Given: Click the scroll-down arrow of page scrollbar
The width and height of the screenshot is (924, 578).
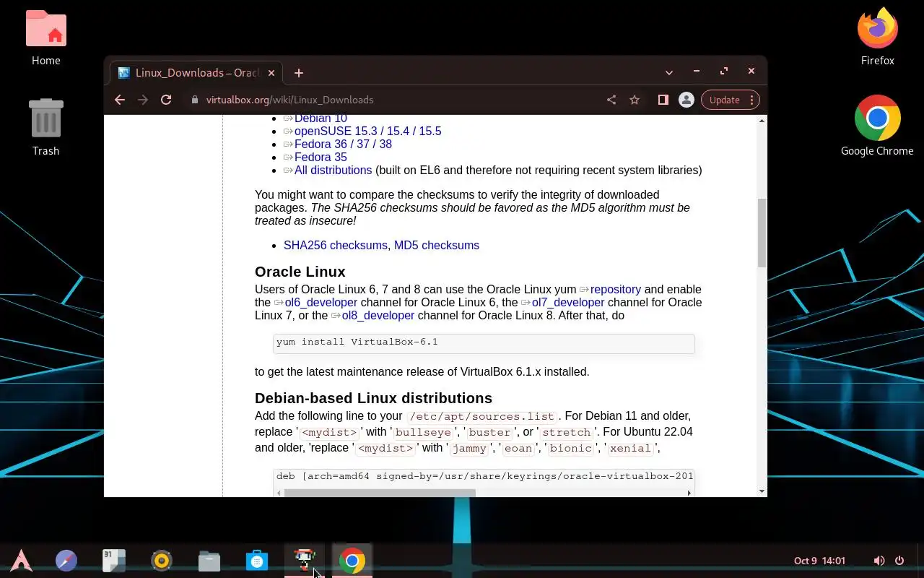Looking at the screenshot, I should point(762,491).
